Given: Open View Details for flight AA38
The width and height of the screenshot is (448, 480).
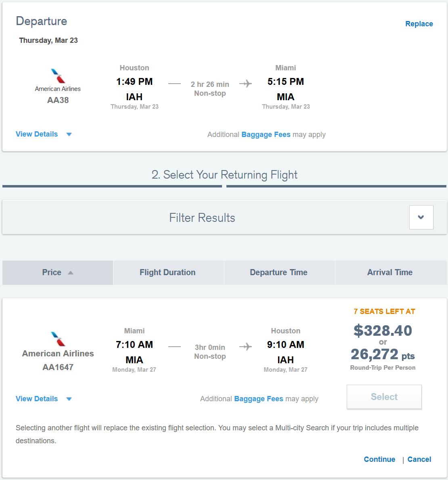Looking at the screenshot, I should tap(37, 134).
